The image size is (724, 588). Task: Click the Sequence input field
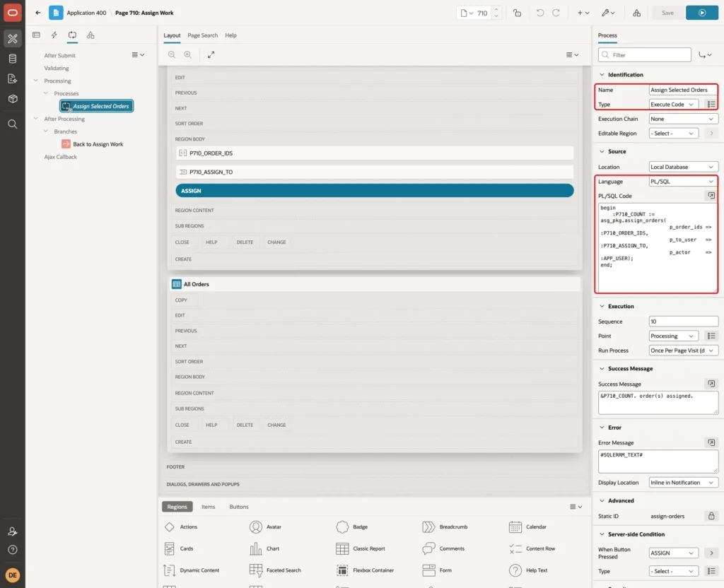[684, 322]
